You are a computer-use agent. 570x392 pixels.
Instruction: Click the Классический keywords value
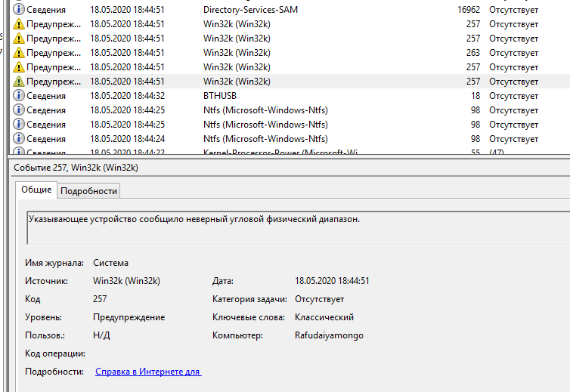(x=324, y=317)
